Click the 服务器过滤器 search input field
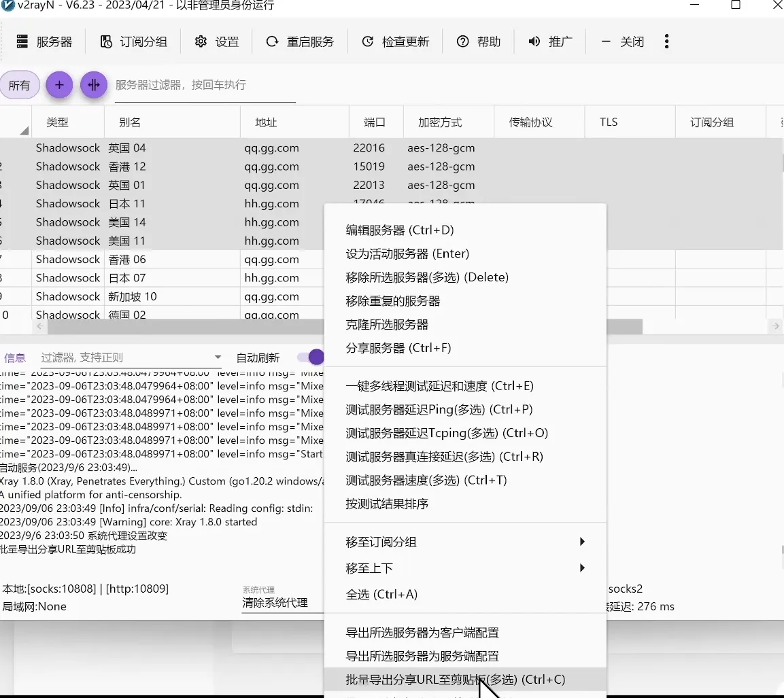 (204, 85)
